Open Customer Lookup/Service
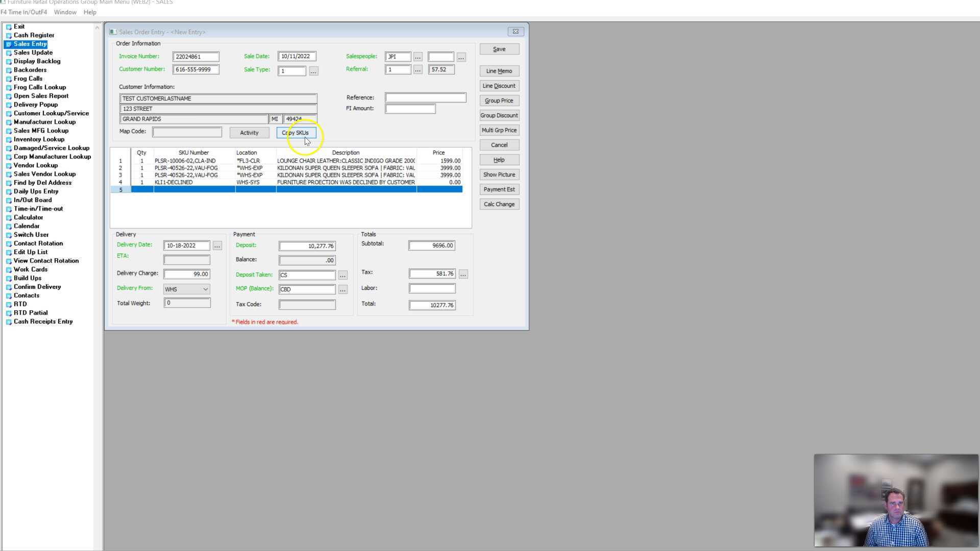The width and height of the screenshot is (980, 551). 51,113
